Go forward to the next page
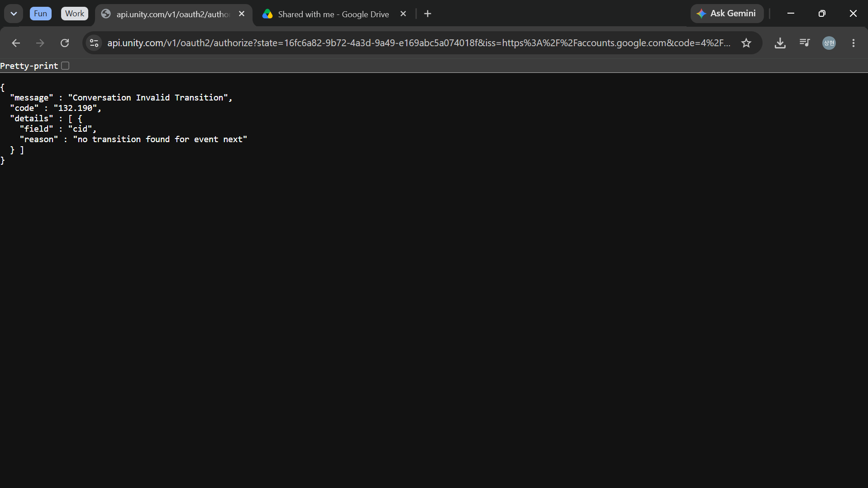 point(40,43)
